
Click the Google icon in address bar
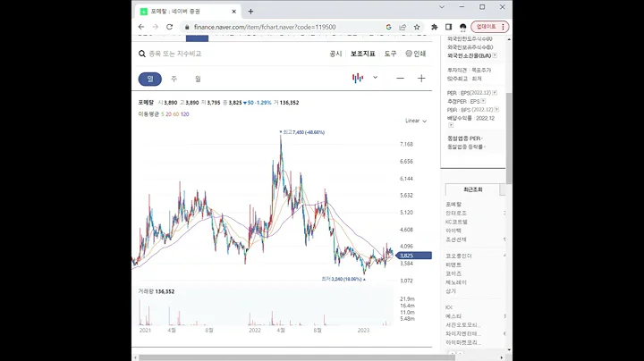tap(388, 27)
